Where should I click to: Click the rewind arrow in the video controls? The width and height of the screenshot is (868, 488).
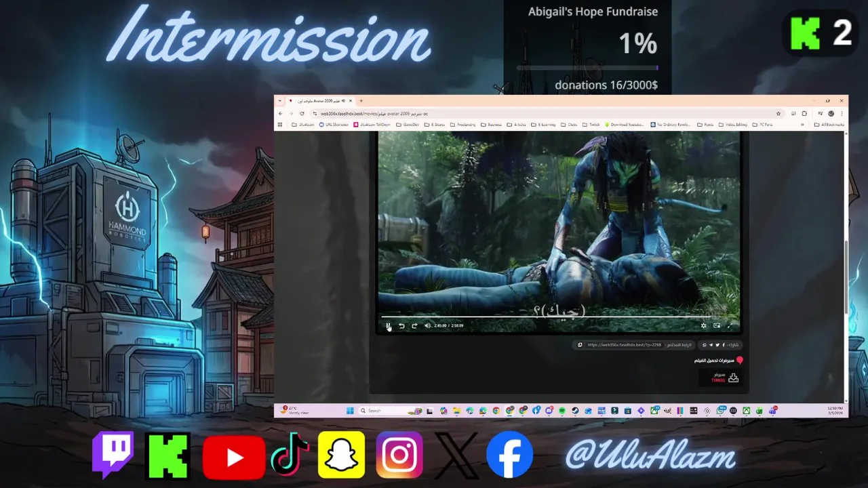(401, 326)
